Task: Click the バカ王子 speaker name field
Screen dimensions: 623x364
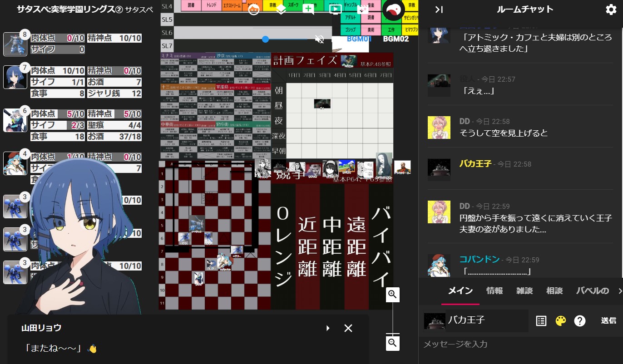Action: (487, 320)
